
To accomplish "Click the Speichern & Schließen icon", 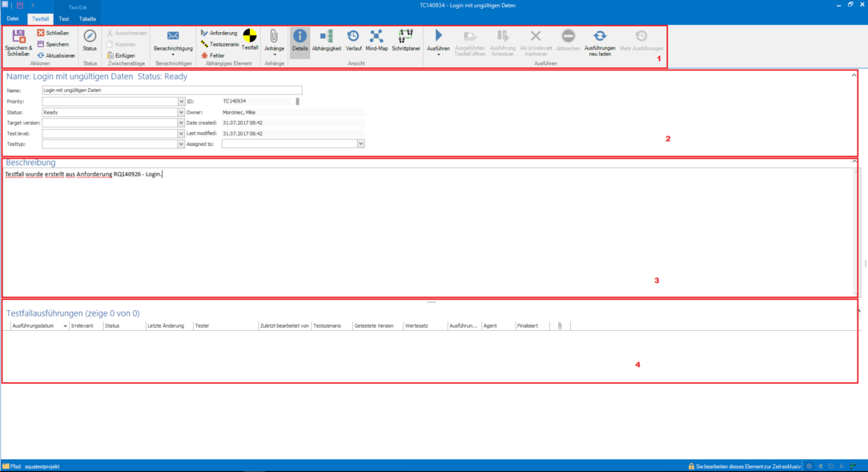I will pos(18,37).
